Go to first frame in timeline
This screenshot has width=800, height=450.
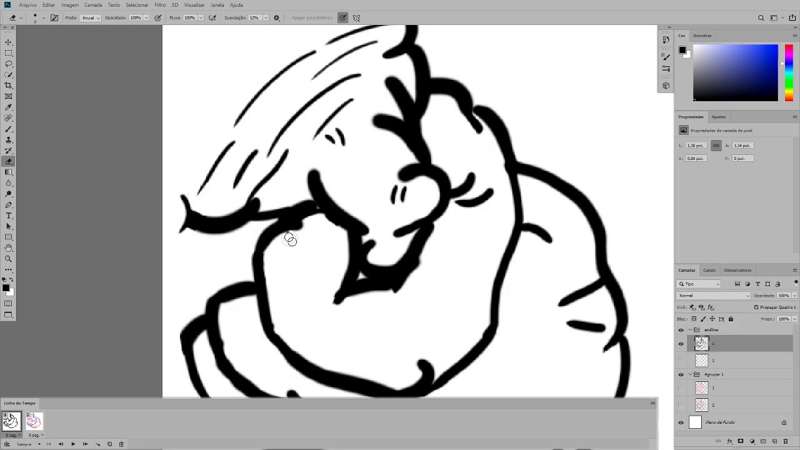click(x=49, y=444)
